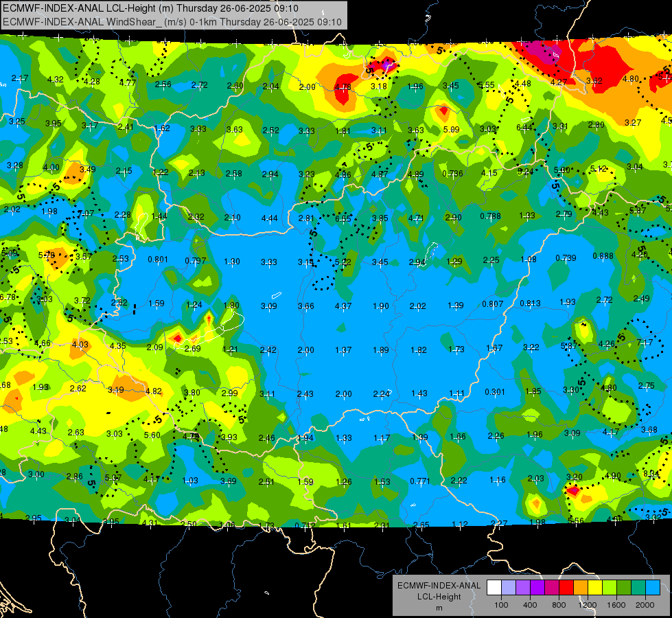The image size is (672, 618).
Task: Click the wind shear value 7.07
Action: tap(86, 213)
